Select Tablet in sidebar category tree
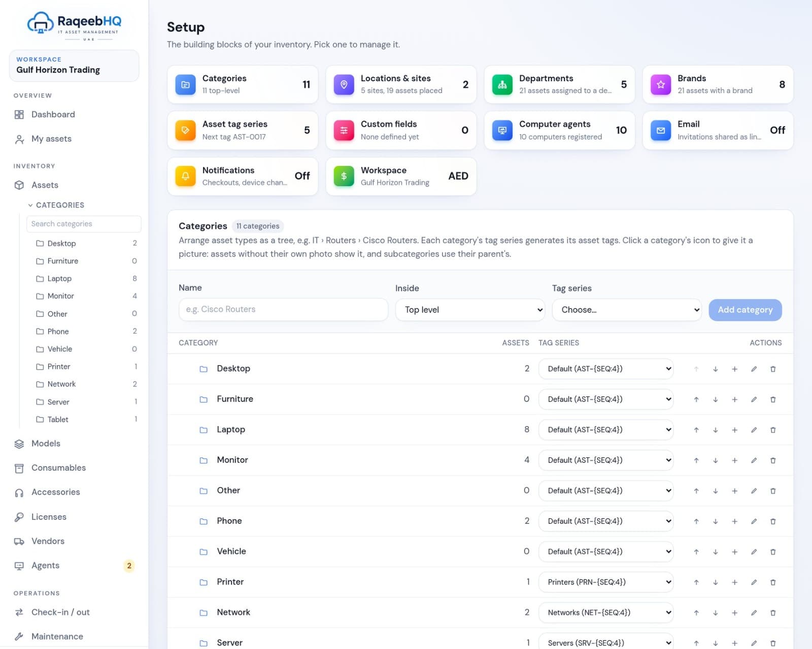812x649 pixels. point(84,419)
